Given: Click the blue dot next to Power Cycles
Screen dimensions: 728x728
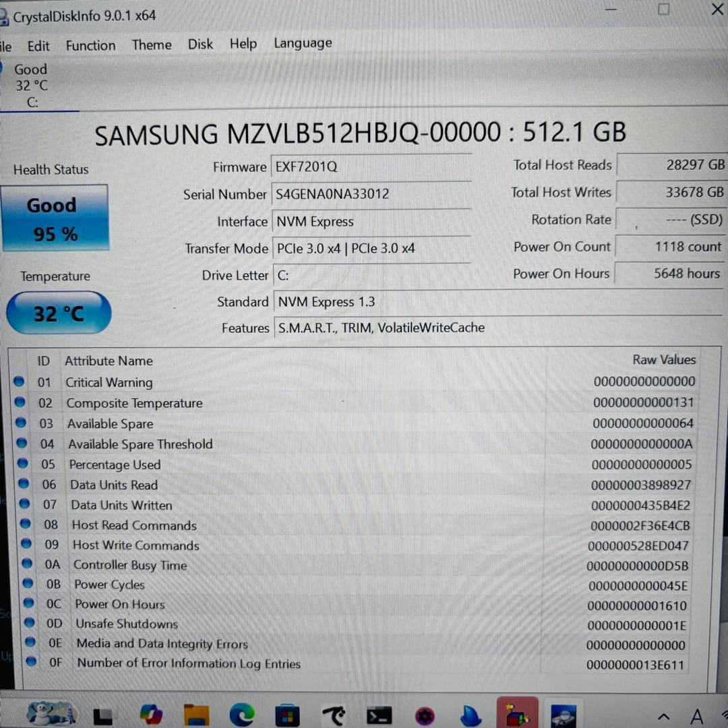Looking at the screenshot, I should 27,584.
